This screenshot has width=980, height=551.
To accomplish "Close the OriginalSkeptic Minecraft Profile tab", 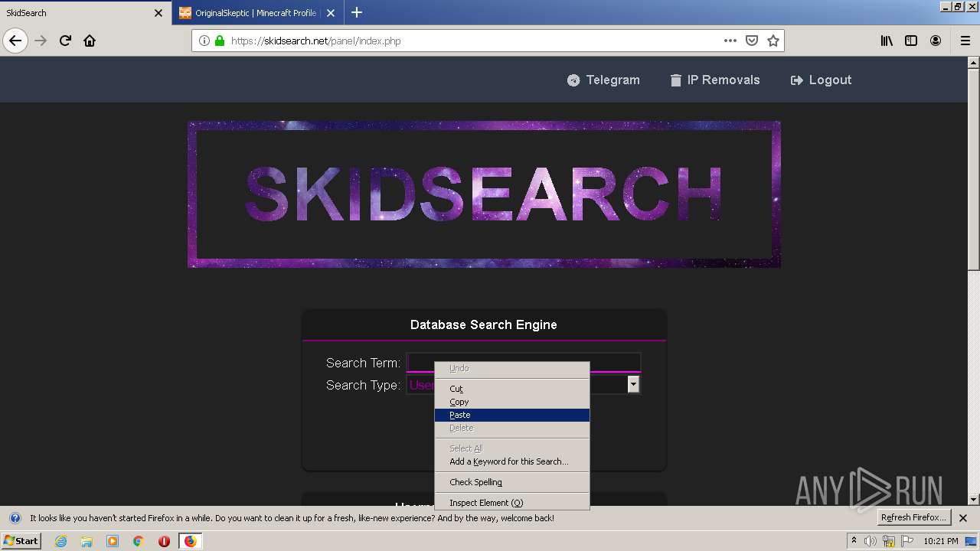I will 331,13.
